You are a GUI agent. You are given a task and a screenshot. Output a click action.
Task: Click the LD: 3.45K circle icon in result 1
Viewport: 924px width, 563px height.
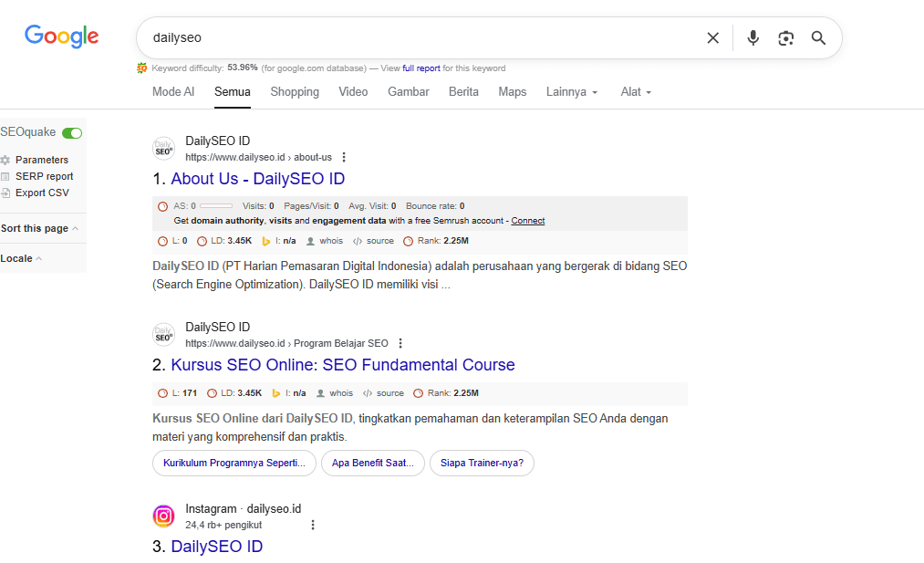202,241
